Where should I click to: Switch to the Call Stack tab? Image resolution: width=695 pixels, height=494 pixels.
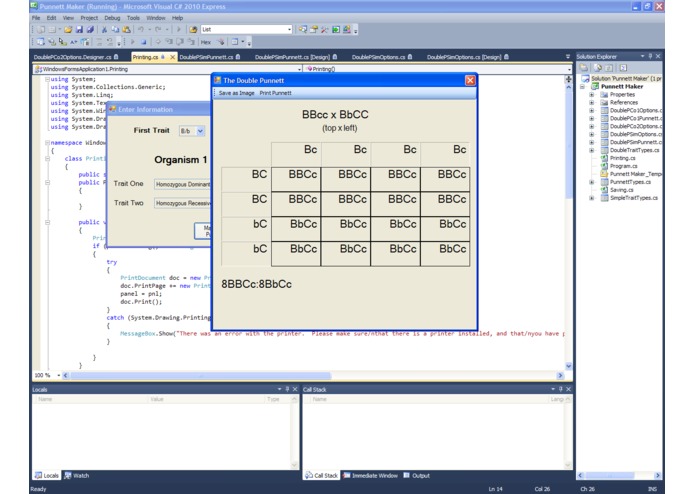(x=322, y=475)
